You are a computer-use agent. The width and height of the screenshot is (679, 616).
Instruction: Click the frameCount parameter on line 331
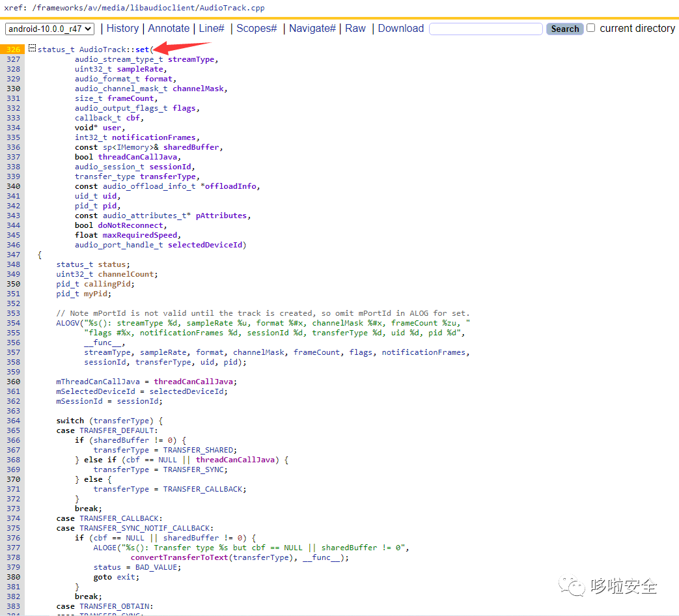[x=130, y=98]
